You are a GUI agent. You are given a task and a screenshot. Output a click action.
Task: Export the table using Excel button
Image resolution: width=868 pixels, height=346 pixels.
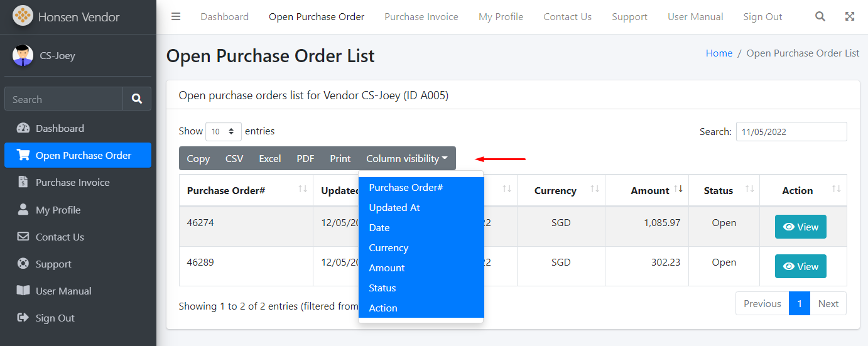[269, 159]
